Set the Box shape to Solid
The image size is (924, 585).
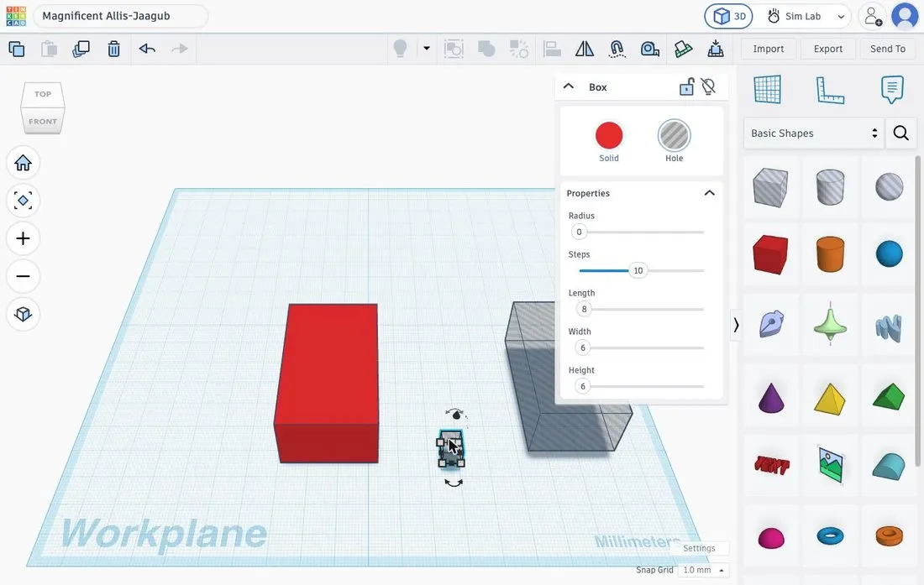pos(609,141)
